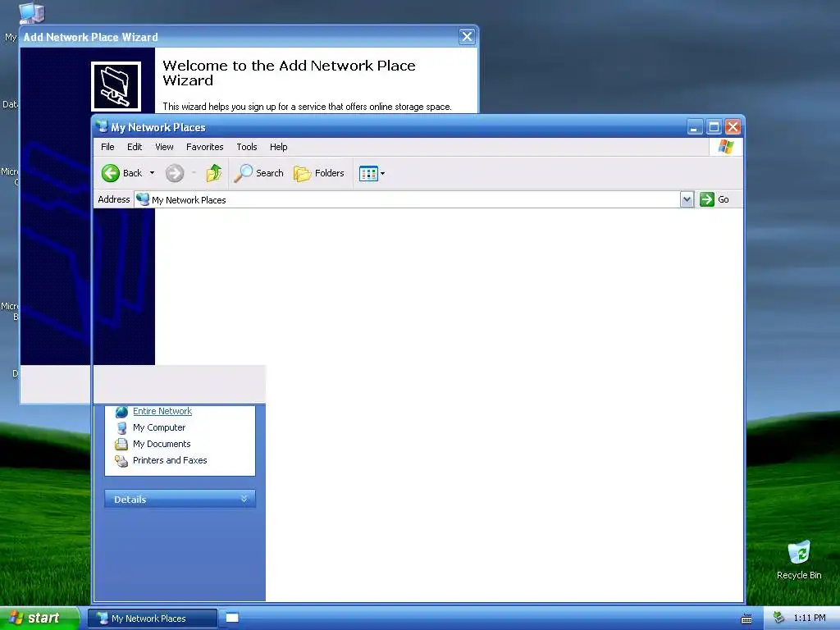Open the Search pane
Screen dimensions: 840x630
click(258, 173)
